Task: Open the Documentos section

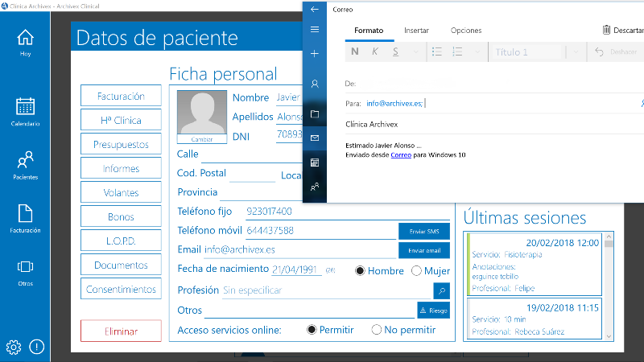Action: [121, 265]
